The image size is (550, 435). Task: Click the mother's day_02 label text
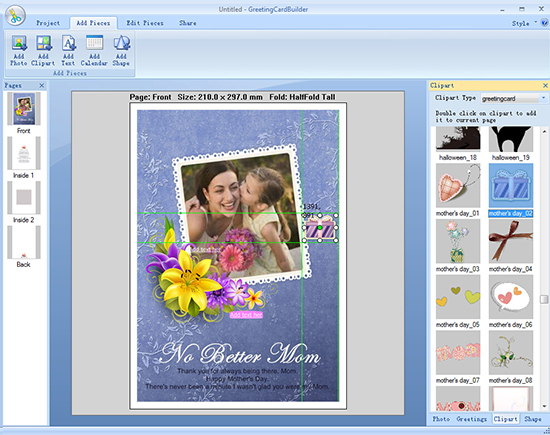(511, 213)
